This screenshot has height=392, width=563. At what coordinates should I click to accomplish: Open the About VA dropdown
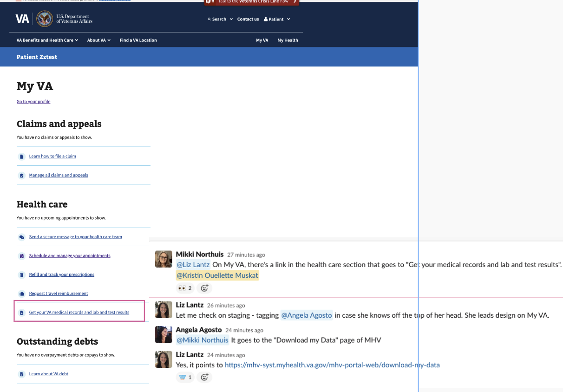point(98,40)
